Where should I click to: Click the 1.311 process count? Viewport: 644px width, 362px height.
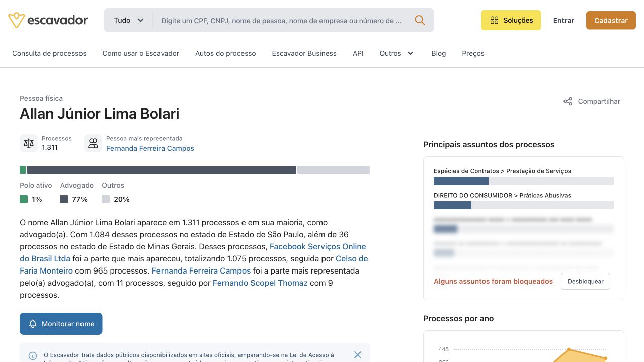tap(50, 147)
